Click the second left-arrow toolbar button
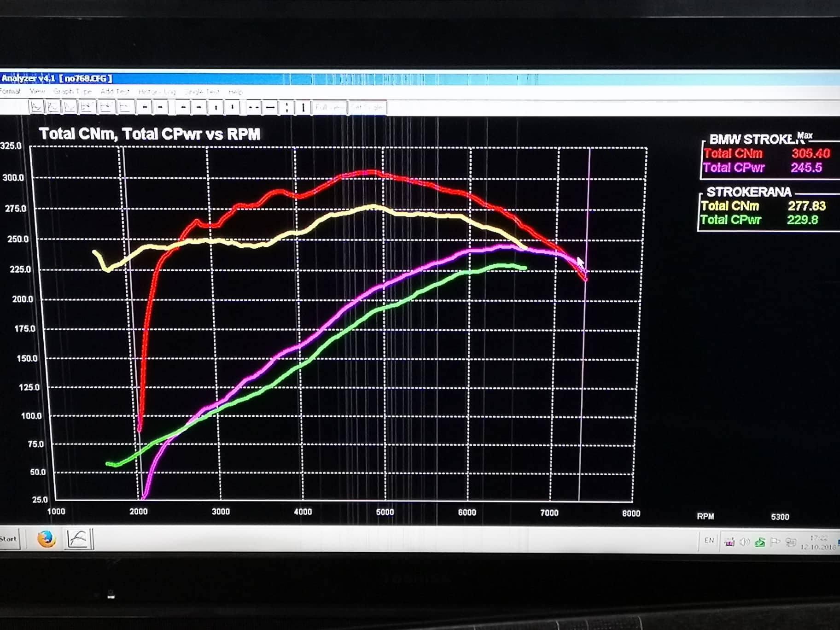The width and height of the screenshot is (840, 630). click(183, 107)
